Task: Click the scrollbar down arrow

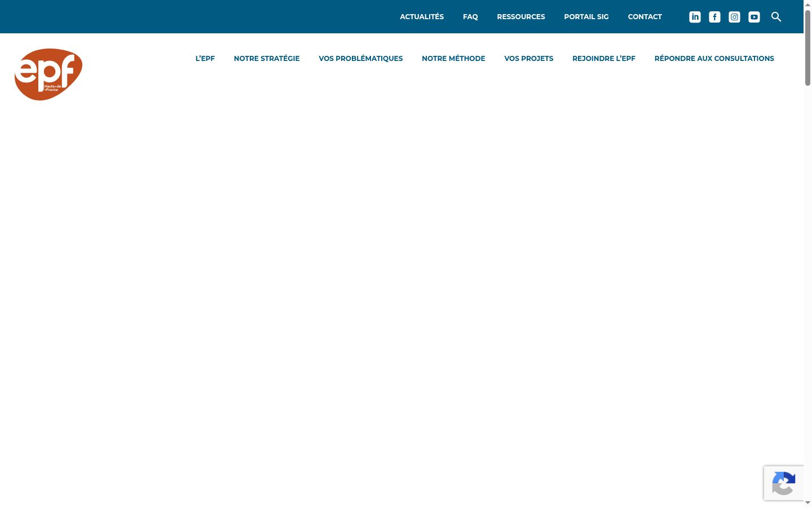Action: (x=807, y=502)
